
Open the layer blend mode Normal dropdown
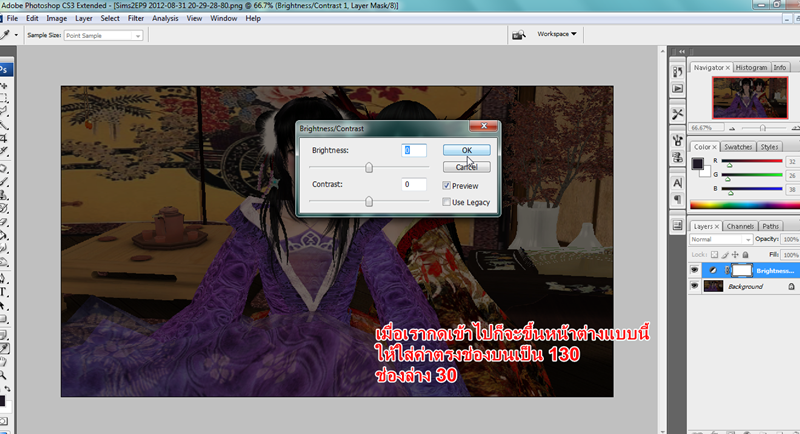pos(720,239)
